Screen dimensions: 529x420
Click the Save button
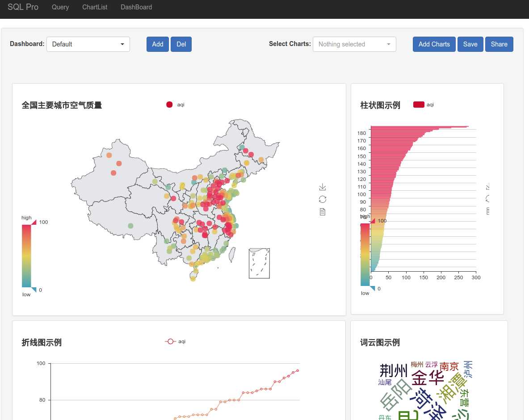coord(470,44)
